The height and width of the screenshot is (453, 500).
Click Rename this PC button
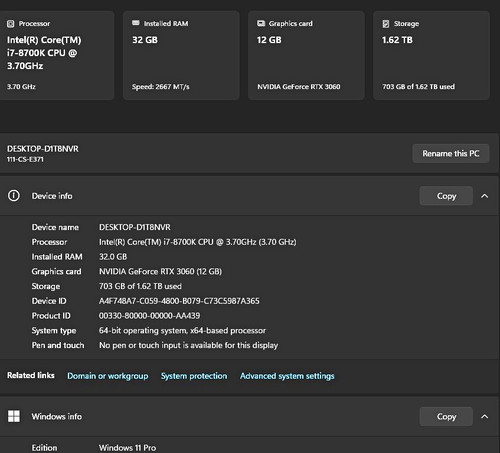click(x=451, y=153)
